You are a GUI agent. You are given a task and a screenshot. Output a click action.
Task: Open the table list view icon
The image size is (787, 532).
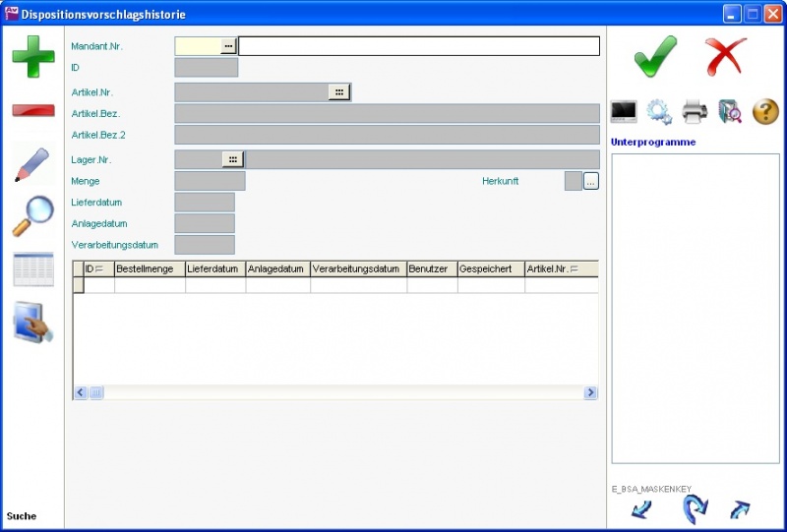tap(33, 269)
